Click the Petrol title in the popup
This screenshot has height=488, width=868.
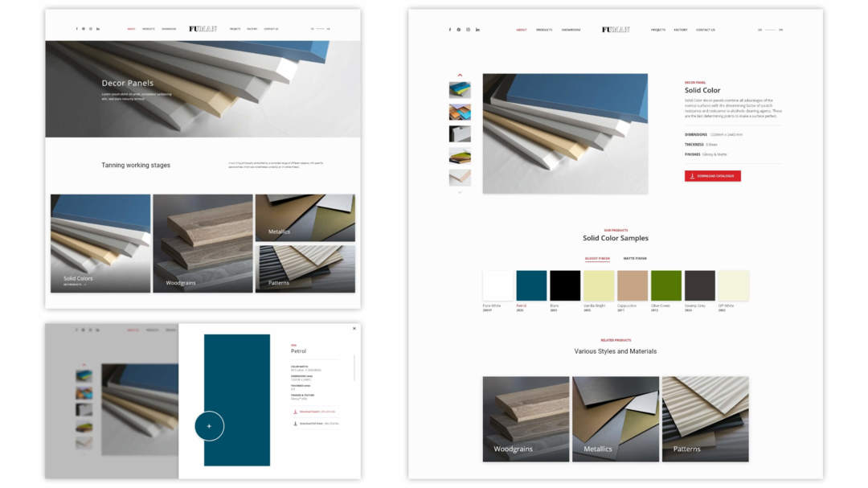coord(298,351)
